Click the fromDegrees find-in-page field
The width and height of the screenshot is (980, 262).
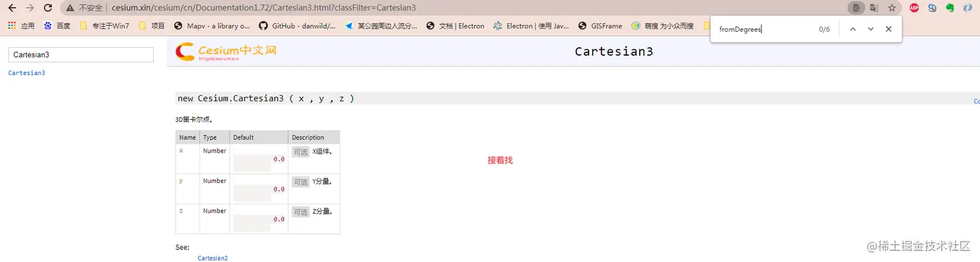tap(763, 29)
